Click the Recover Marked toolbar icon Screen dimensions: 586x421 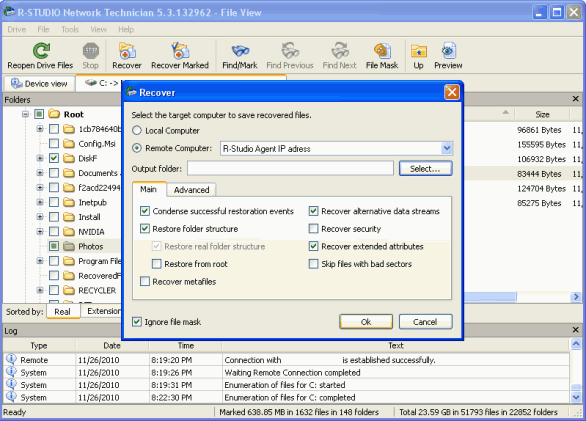tap(180, 50)
